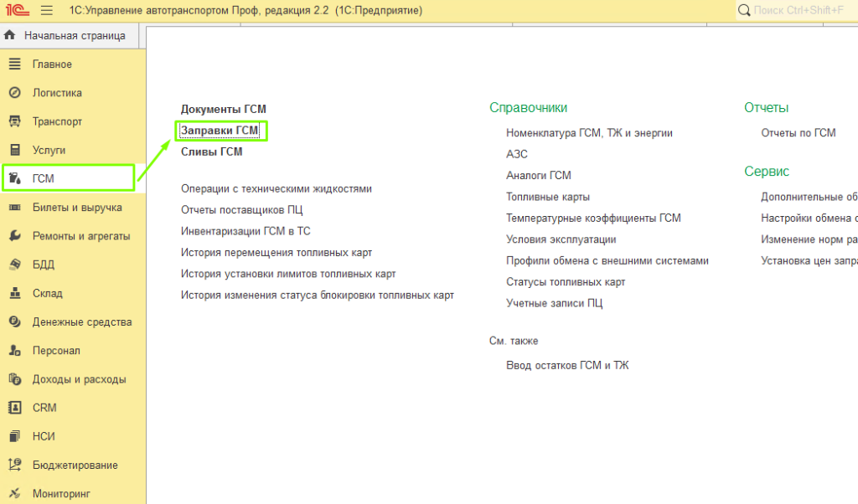Open Операции с техническими жидкостями
858x504 pixels.
point(277,188)
